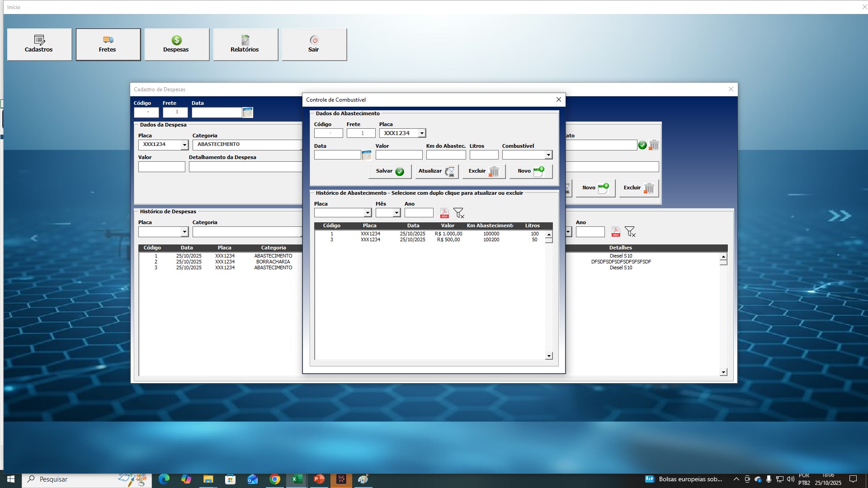Open the Despesas menu button
The width and height of the screenshot is (868, 488).
177,44
